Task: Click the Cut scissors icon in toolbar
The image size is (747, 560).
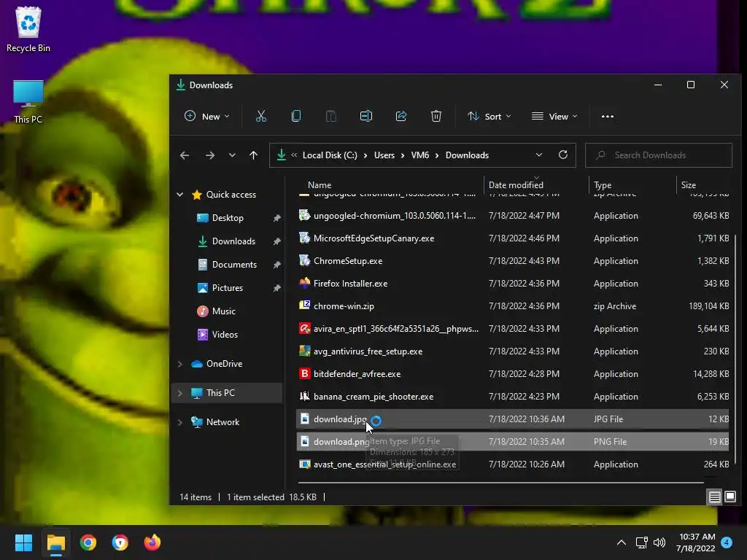Action: coord(260,116)
